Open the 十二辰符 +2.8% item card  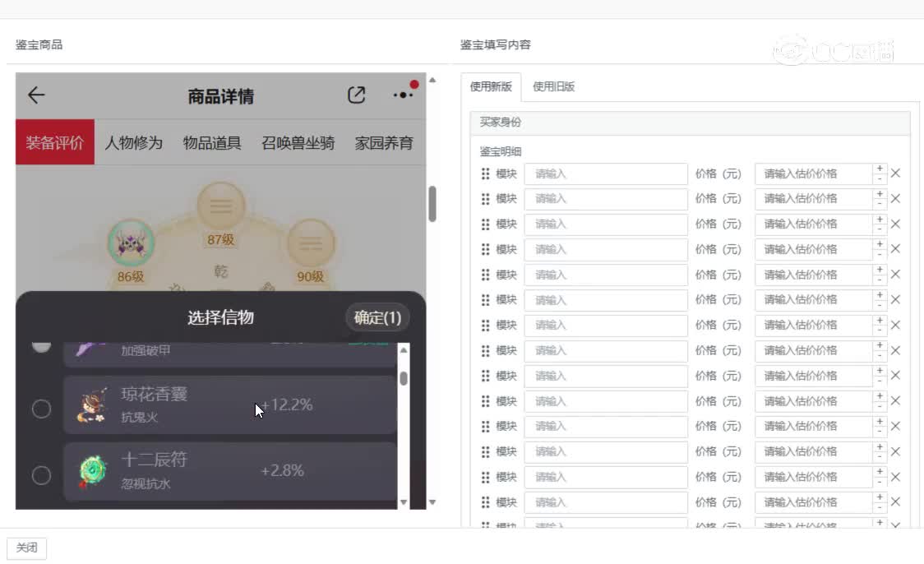(230, 471)
